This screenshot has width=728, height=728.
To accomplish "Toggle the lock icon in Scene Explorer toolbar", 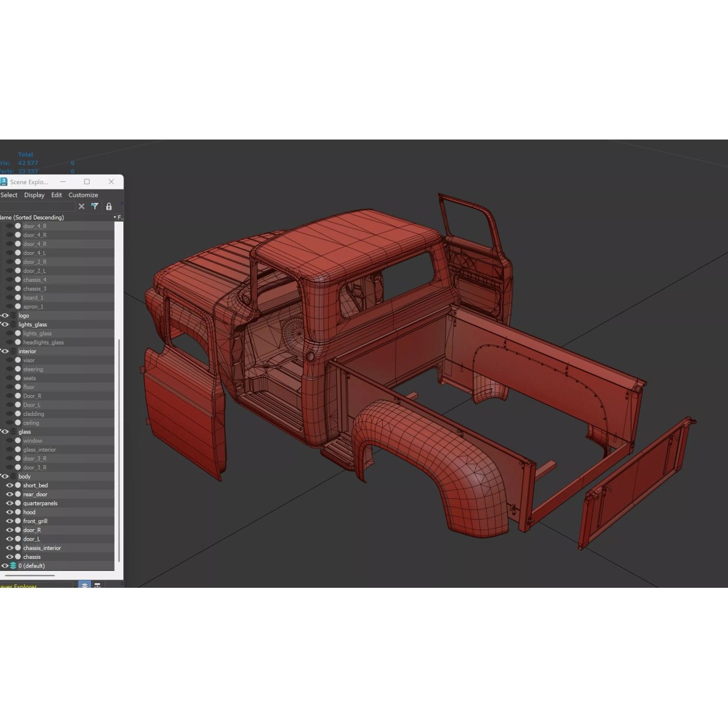I will tap(109, 206).
